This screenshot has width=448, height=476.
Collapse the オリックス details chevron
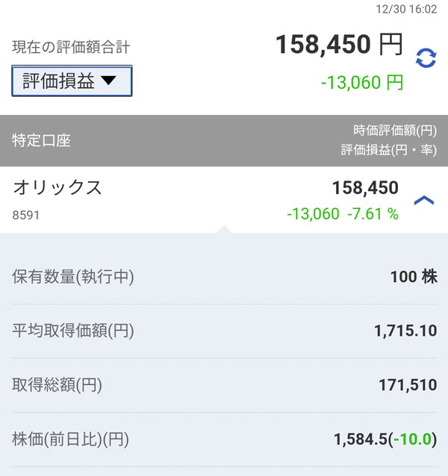coord(423,201)
